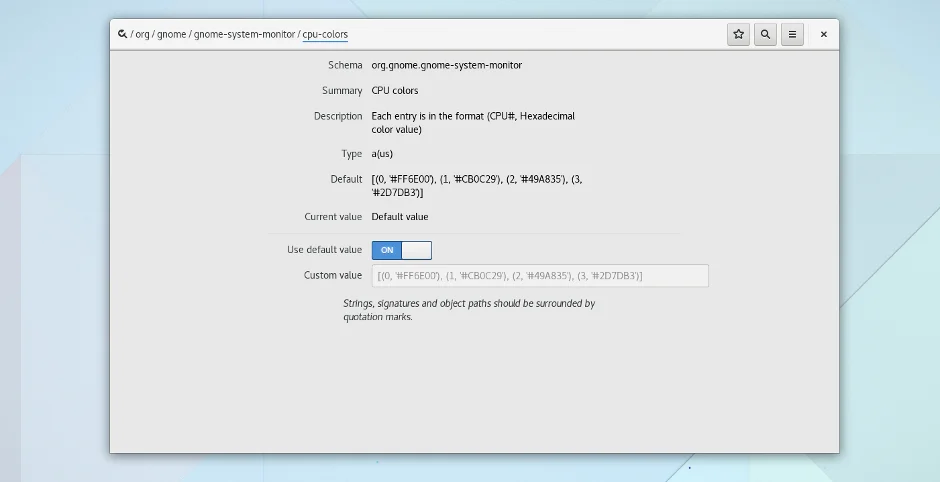This screenshot has height=482, width=940.
Task: Click the description text about Hexadecimal color
Action: click(473, 122)
